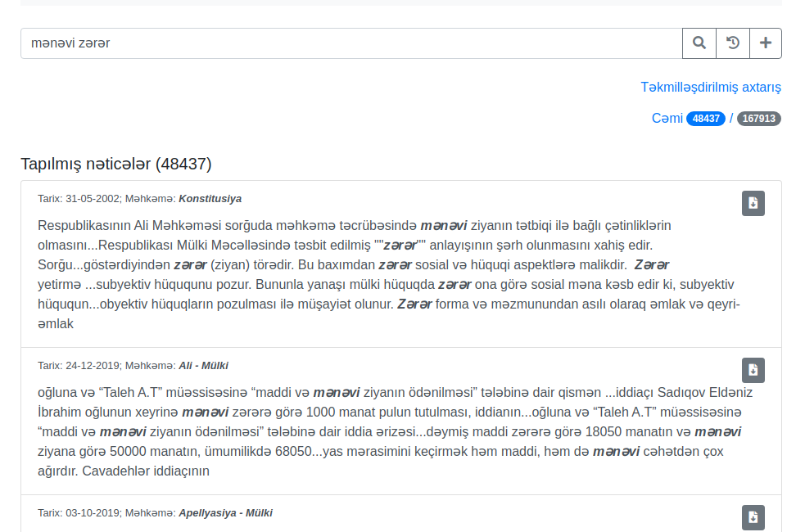The image size is (805, 532).
Task: Open result excerpt starting 'Respublikasının Ali Məhkəməsi'
Action: [390, 275]
